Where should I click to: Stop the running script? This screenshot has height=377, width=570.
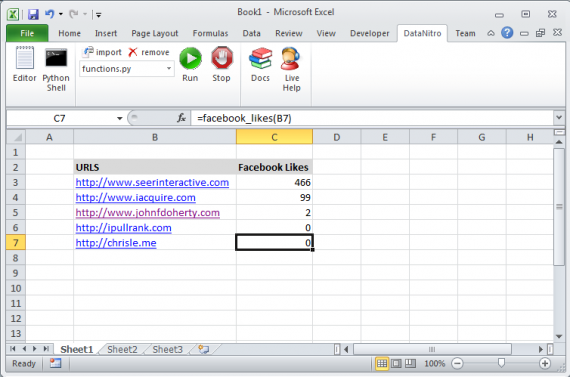click(x=221, y=64)
